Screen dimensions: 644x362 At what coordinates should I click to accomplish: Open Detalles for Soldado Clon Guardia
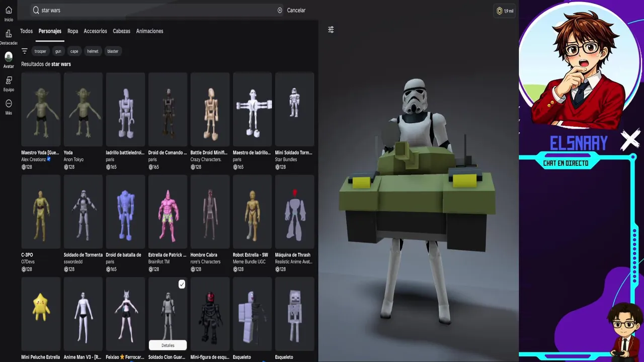pos(168,345)
